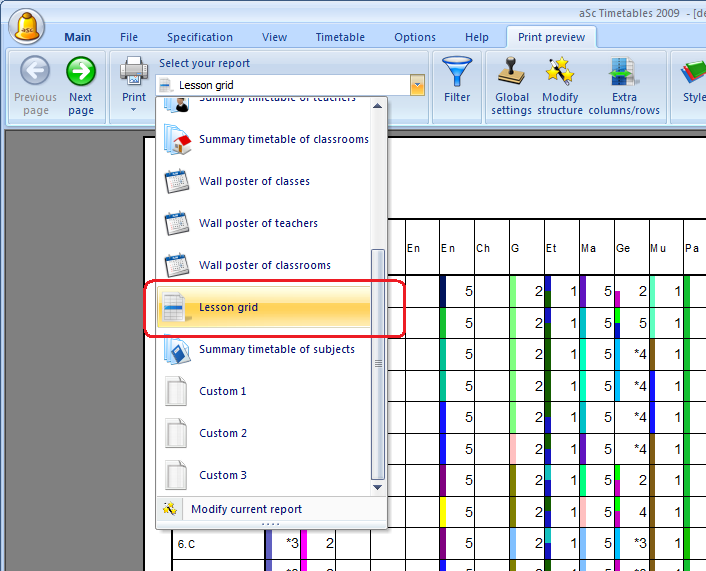This screenshot has width=706, height=571.
Task: Click Modify current report button
Action: [246, 509]
